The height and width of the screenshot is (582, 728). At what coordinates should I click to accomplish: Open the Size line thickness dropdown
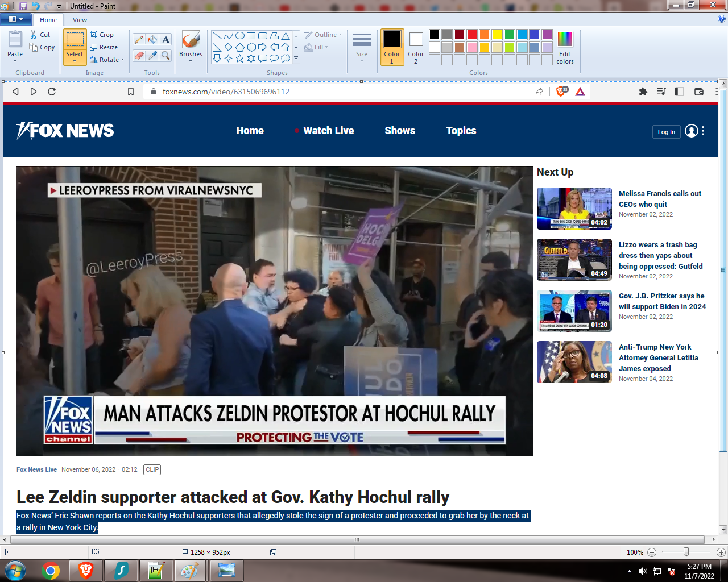pyautogui.click(x=362, y=47)
